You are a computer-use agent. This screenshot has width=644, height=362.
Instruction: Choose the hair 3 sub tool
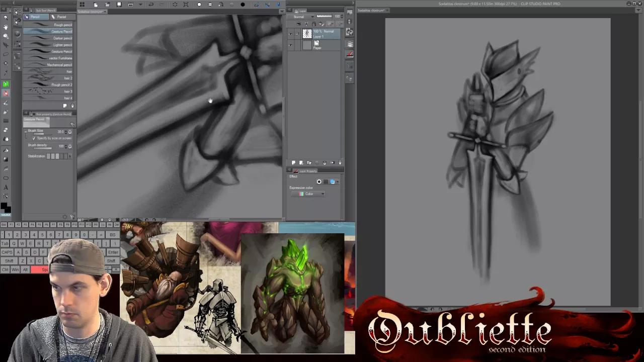click(x=49, y=92)
